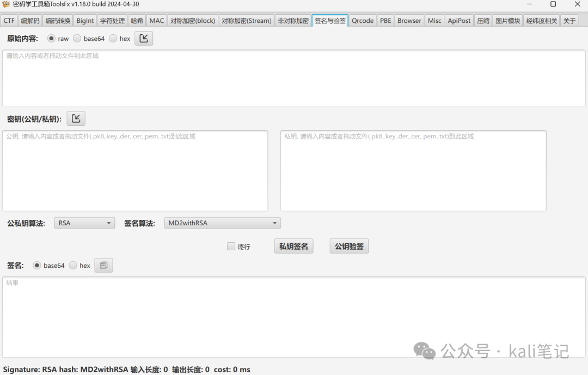
Task: Switch to the CTF tab
Action: pyautogui.click(x=9, y=20)
